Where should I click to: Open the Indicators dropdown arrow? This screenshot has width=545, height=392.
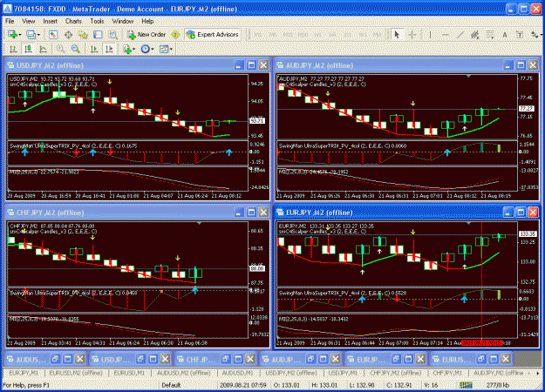tap(133, 50)
